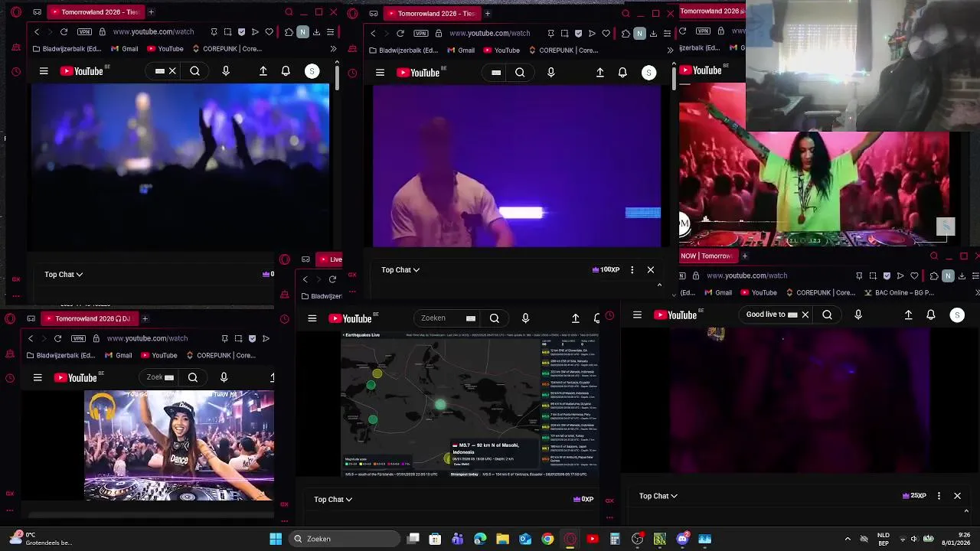This screenshot has width=980, height=551.
Task: Select Tomorrowland tab in blue concert video window
Action: pos(94,12)
